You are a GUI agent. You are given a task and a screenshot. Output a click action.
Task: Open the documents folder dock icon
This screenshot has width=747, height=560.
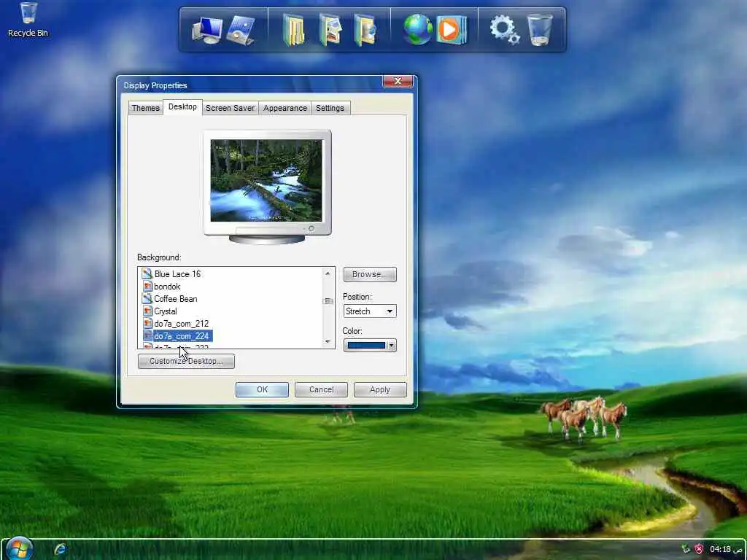tap(293, 29)
